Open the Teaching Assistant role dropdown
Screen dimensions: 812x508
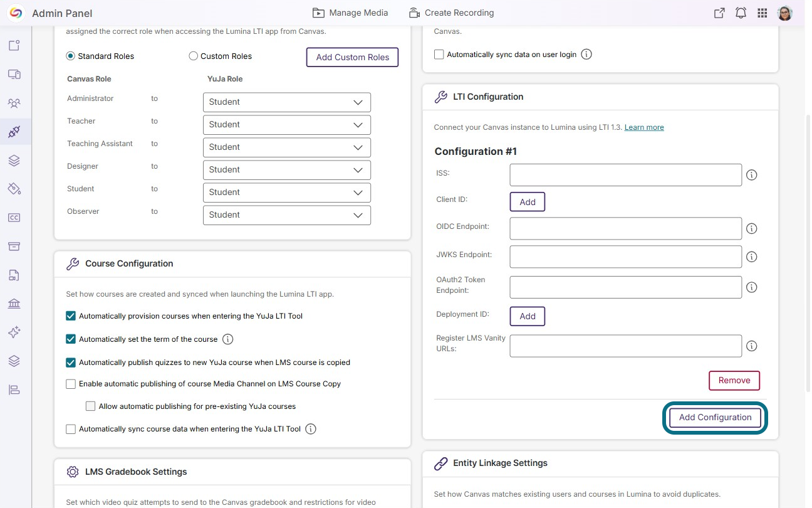287,147
